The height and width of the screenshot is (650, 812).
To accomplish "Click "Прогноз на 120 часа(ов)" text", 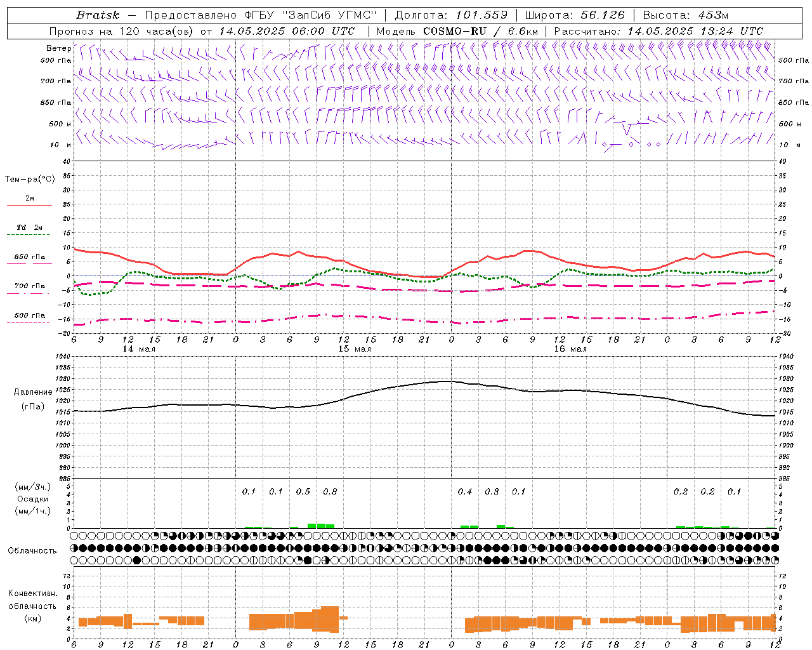I will (x=122, y=31).
